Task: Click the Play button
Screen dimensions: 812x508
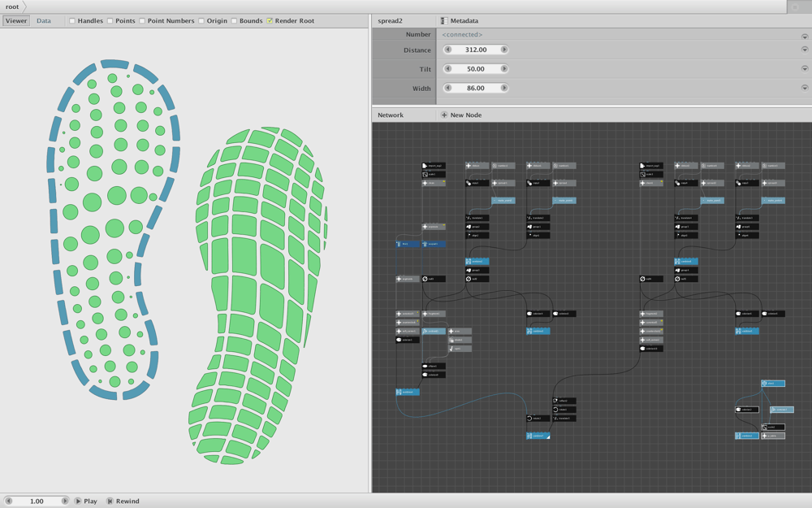Action: [85, 501]
